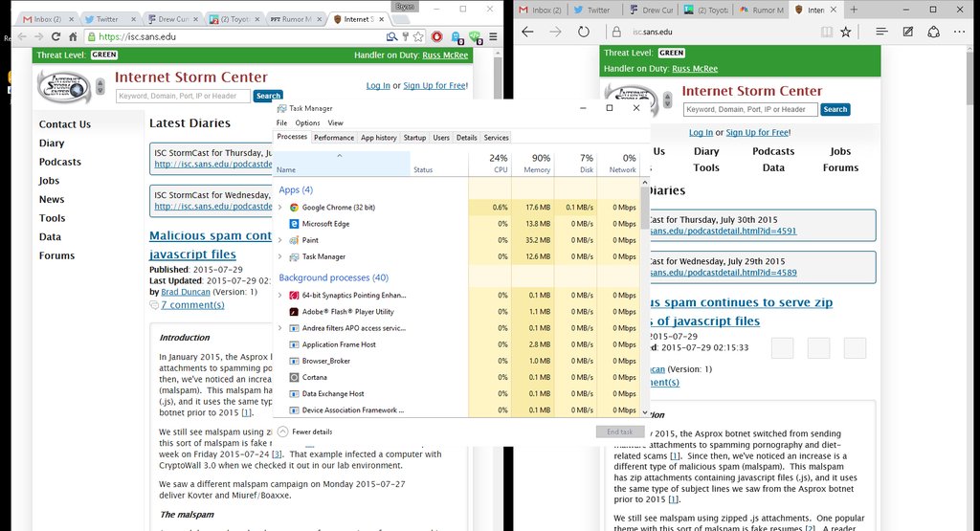Click the Search button on Chrome's page
The height and width of the screenshot is (531, 980).
(x=268, y=97)
